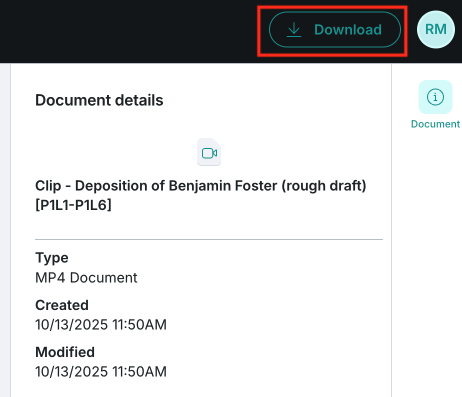Click the Document label under info icon

tap(435, 124)
